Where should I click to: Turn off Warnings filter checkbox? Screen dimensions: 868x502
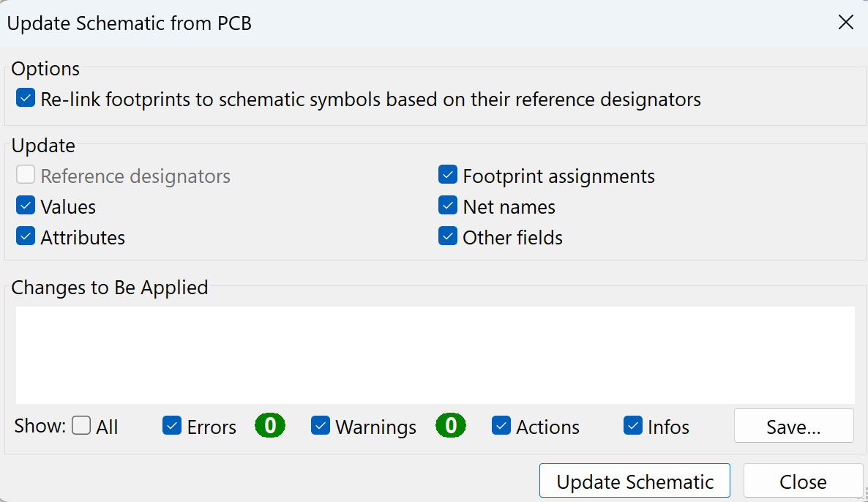click(321, 426)
